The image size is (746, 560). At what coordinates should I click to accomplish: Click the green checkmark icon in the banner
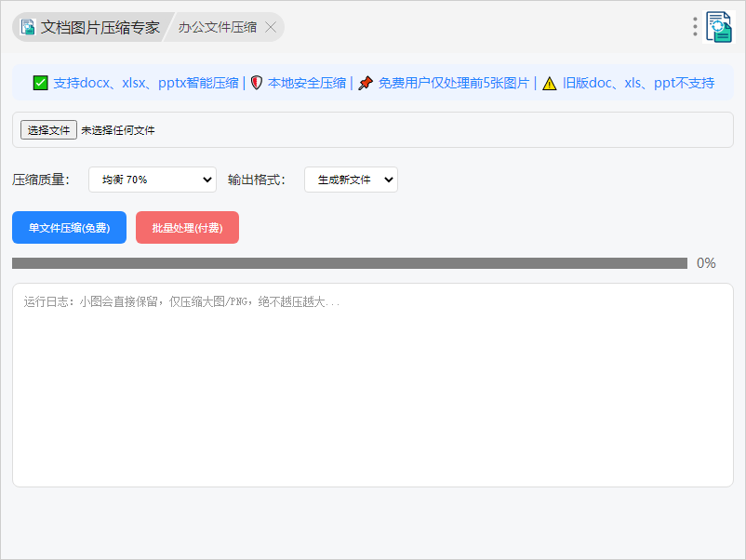[40, 83]
